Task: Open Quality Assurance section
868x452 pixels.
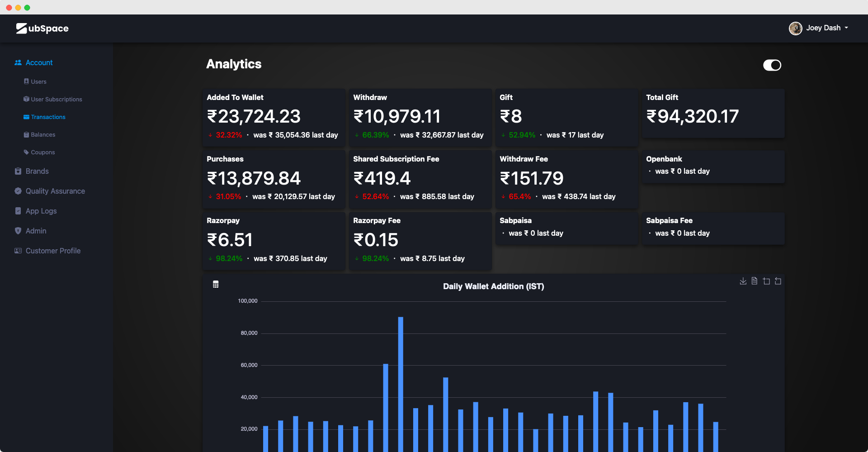Action: 55,191
